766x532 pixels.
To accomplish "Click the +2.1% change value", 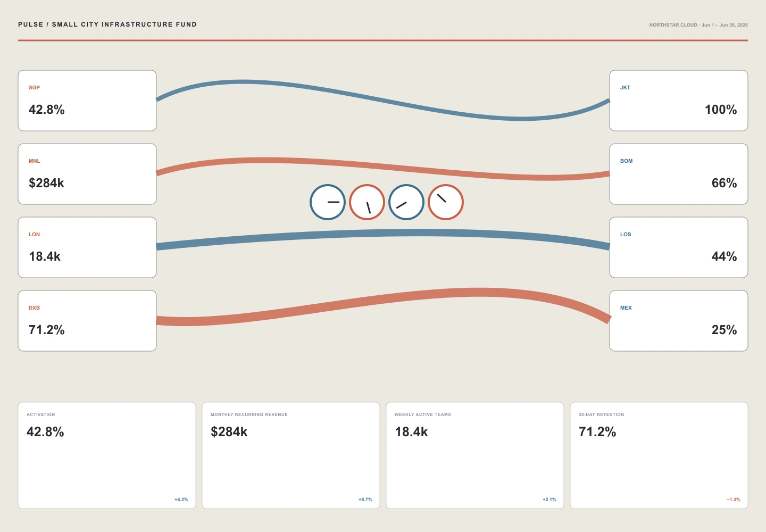I will [549, 500].
